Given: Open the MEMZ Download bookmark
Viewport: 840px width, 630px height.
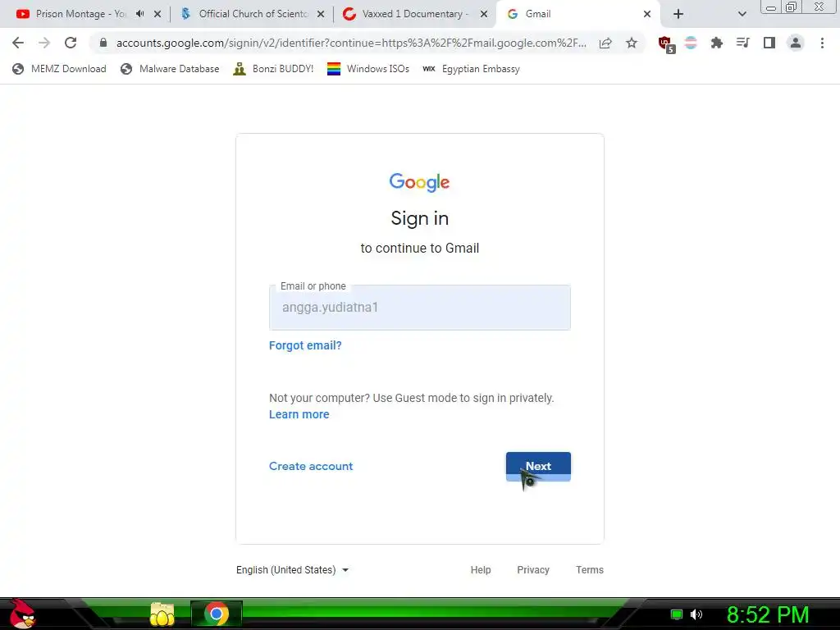Looking at the screenshot, I should point(59,69).
